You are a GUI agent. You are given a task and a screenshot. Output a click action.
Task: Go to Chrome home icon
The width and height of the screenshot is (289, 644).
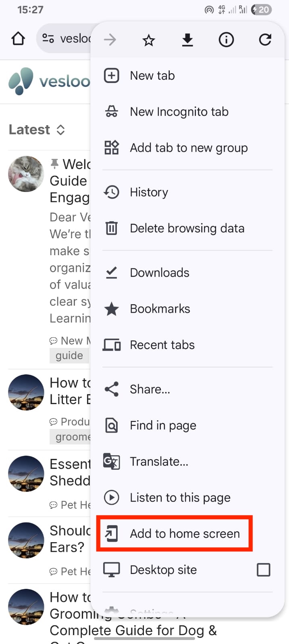[18, 39]
